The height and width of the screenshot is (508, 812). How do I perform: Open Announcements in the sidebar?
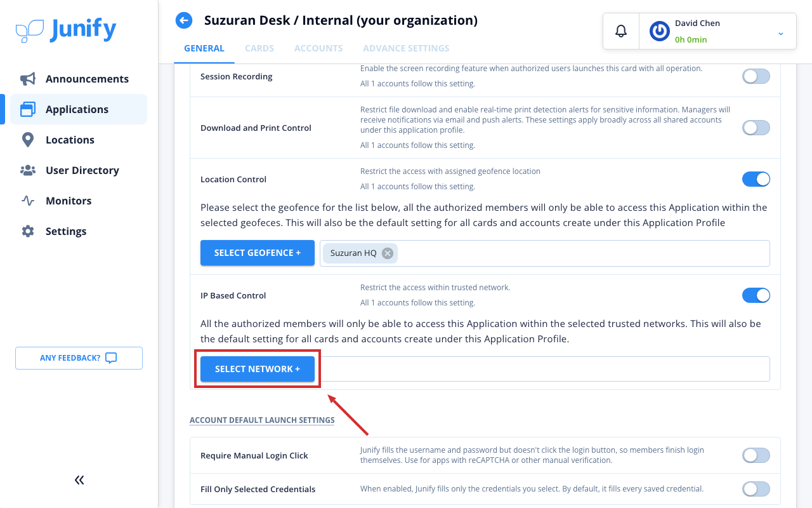[79, 79]
